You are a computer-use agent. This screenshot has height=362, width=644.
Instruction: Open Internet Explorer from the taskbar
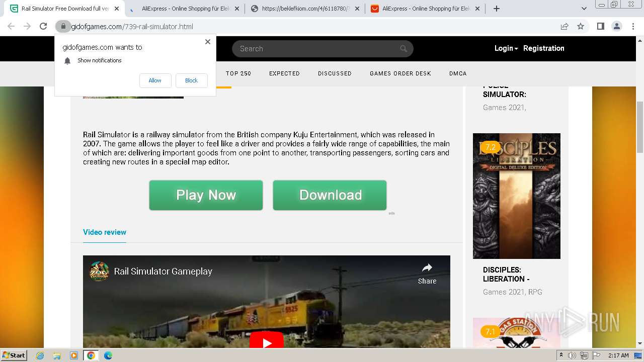click(x=40, y=355)
